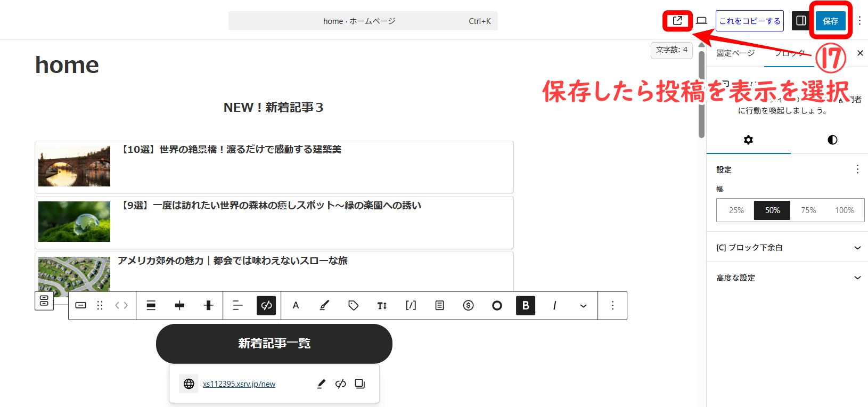Image resolution: width=868 pixels, height=407 pixels.
Task: Open more formatting options chevron in toolbar
Action: (583, 305)
